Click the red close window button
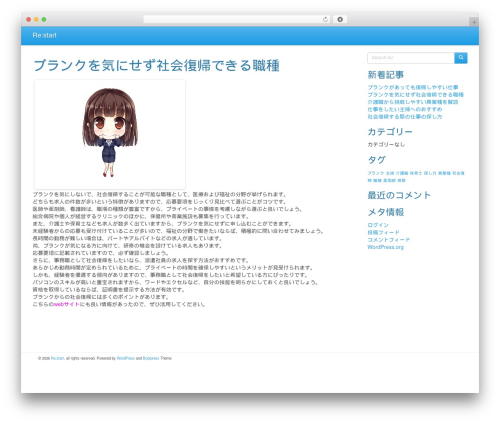 pyautogui.click(x=29, y=19)
